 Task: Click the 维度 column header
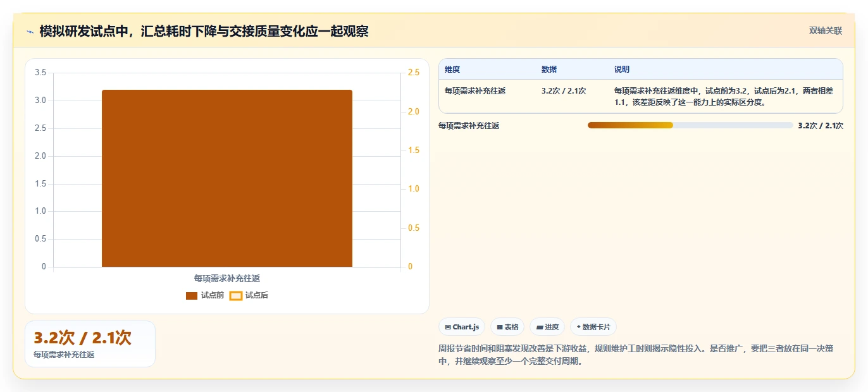[452, 70]
